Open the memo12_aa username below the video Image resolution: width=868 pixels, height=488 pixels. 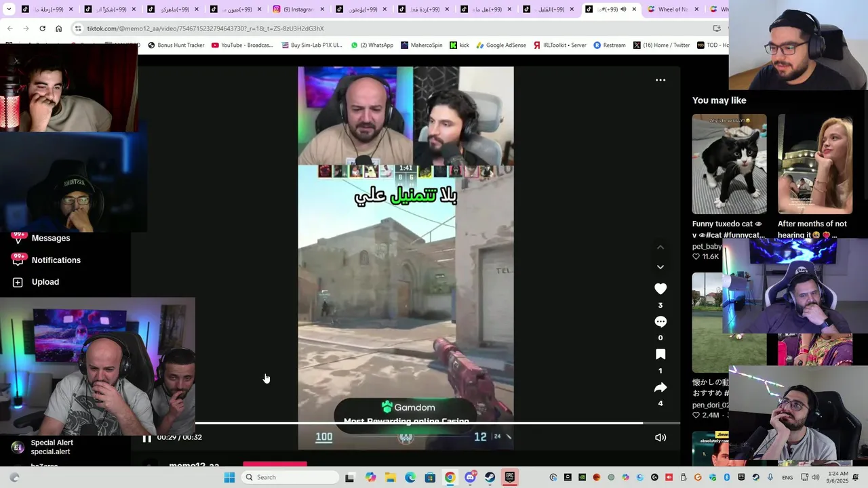(x=194, y=466)
